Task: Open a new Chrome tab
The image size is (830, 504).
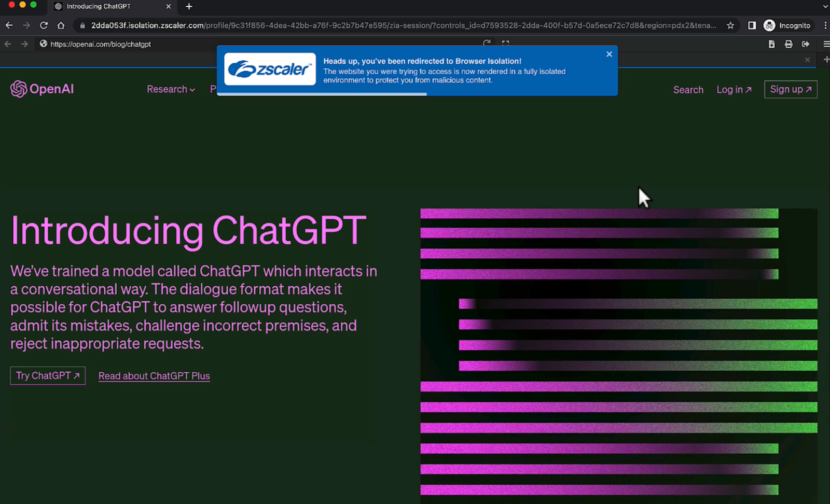Action: (189, 7)
